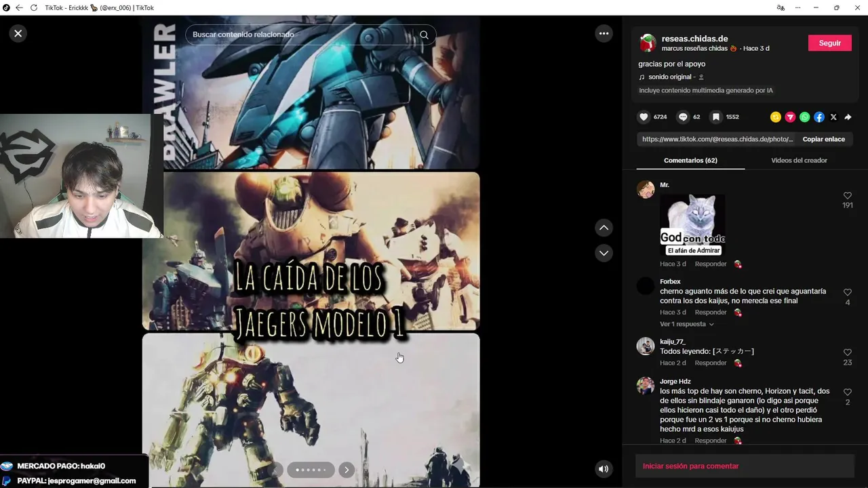The height and width of the screenshot is (488, 868).
Task: Open more share options arrow
Action: pos(848,117)
